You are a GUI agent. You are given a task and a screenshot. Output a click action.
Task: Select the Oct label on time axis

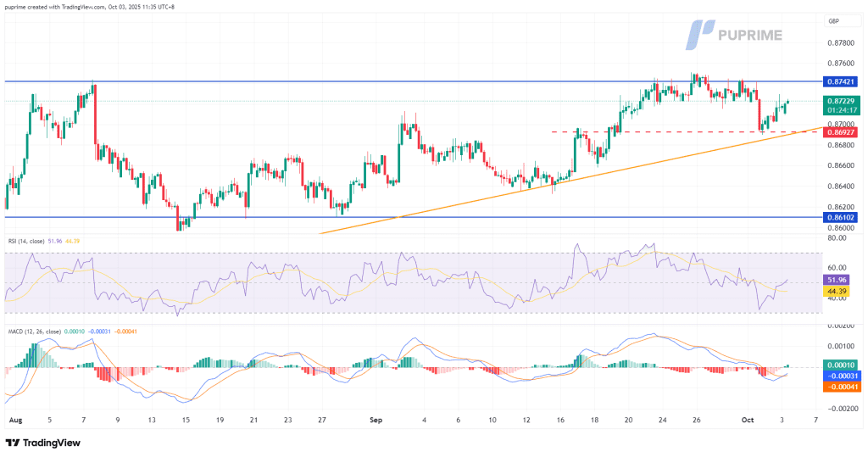(x=747, y=420)
